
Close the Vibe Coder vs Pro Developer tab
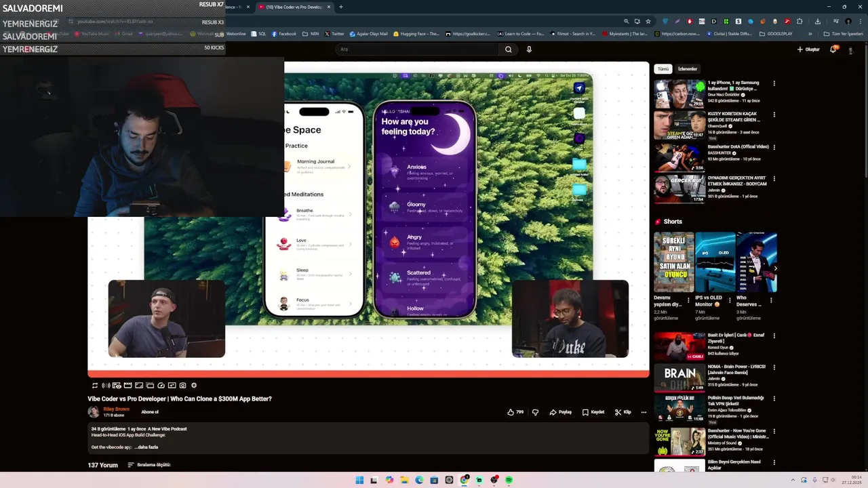click(x=329, y=7)
